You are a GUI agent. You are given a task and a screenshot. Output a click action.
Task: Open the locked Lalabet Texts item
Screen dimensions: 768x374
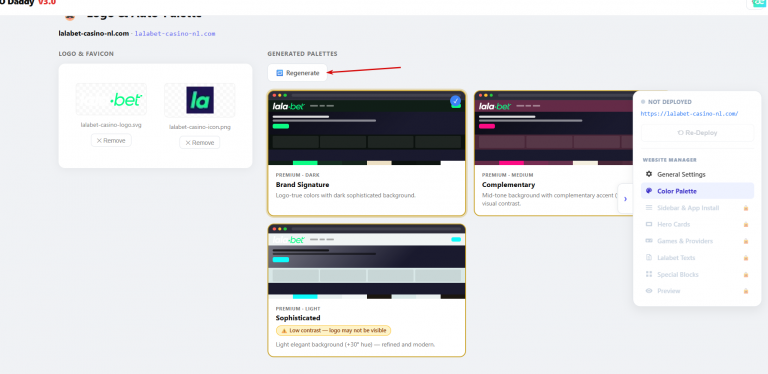697,257
